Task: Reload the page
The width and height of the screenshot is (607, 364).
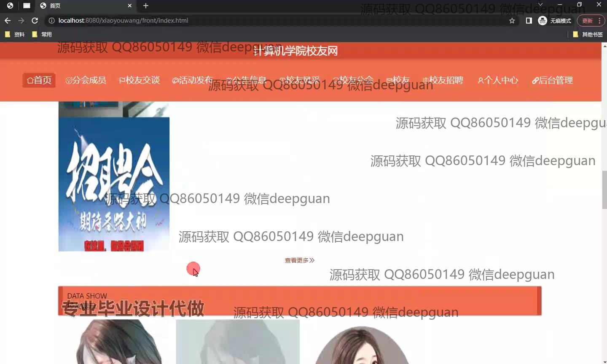Action: coord(35,21)
